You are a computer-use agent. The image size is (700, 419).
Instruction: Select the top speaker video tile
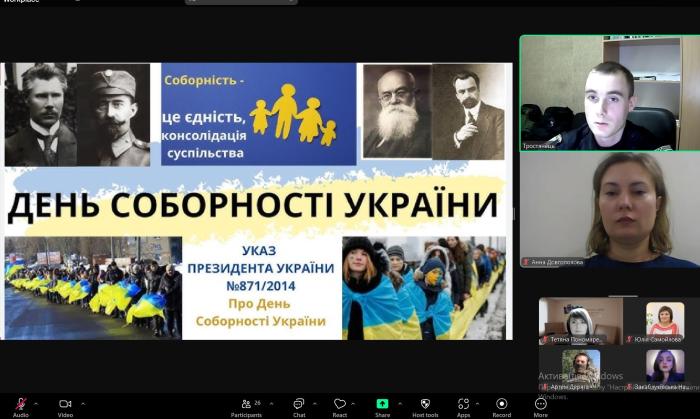[609, 93]
